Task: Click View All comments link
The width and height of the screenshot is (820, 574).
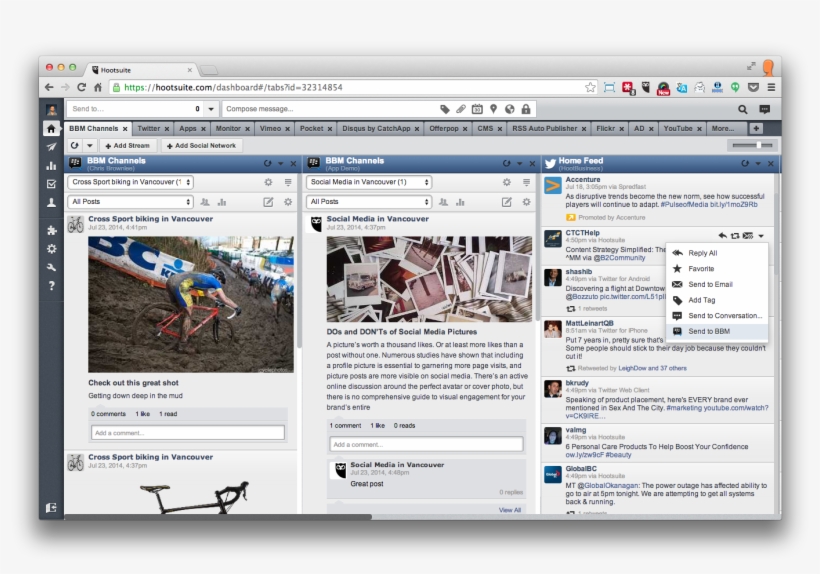Action: click(509, 510)
